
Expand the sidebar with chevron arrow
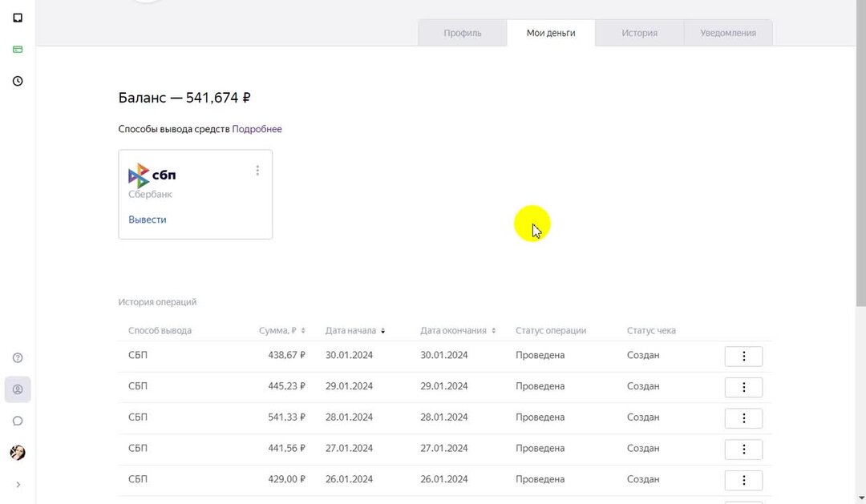click(x=18, y=485)
